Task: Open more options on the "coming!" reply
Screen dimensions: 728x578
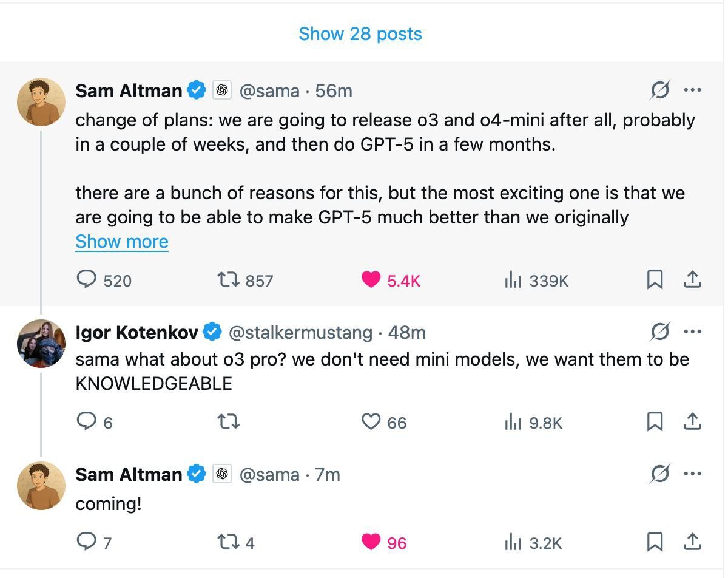Action: click(x=692, y=474)
